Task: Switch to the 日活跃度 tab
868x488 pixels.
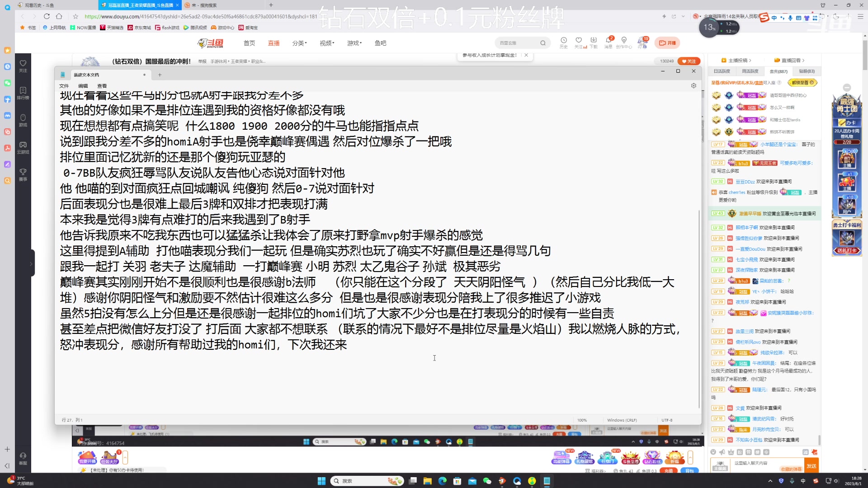Action: click(x=722, y=71)
